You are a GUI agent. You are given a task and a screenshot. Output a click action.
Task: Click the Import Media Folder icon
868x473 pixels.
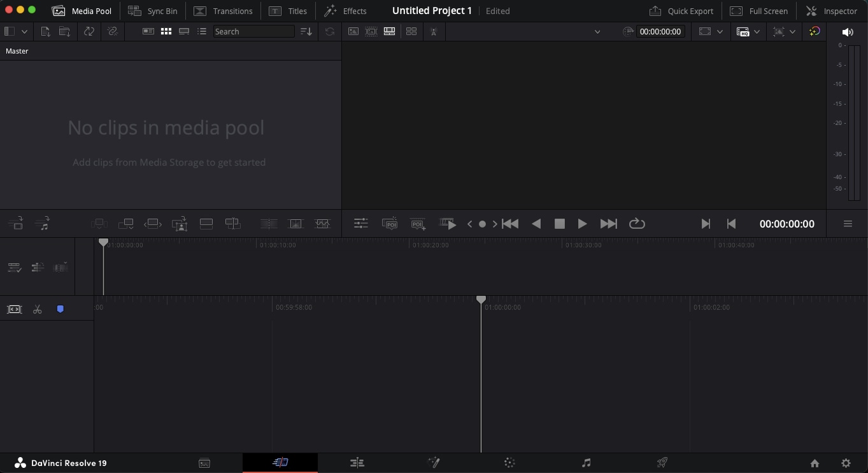(x=64, y=31)
